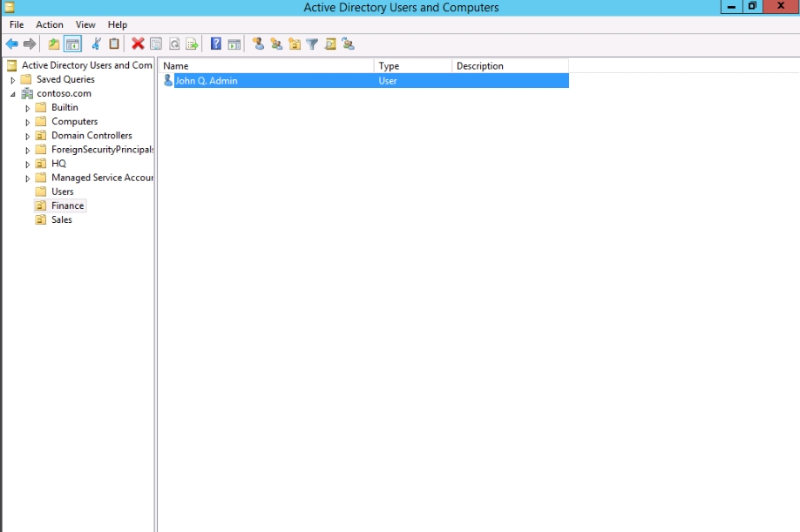Expand the HQ organizational unit
The height and width of the screenshot is (532, 800).
(x=28, y=164)
